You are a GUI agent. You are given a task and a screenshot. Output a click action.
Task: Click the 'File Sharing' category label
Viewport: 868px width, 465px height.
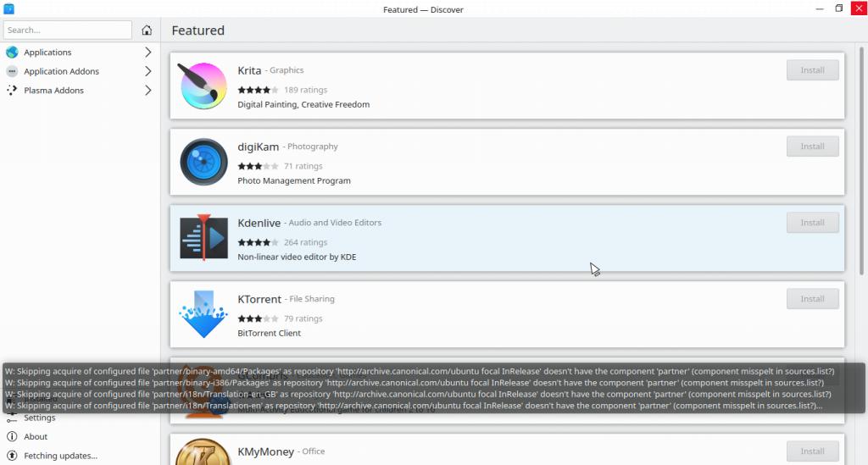coord(312,299)
